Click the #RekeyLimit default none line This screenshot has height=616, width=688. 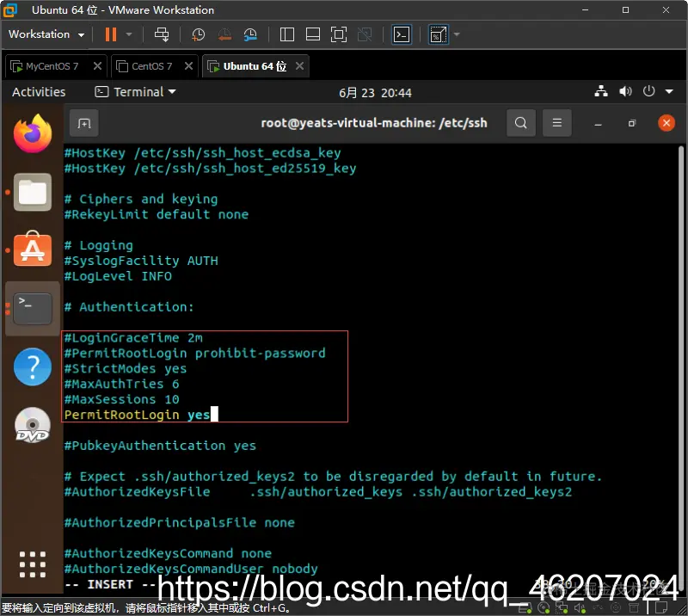tap(157, 214)
